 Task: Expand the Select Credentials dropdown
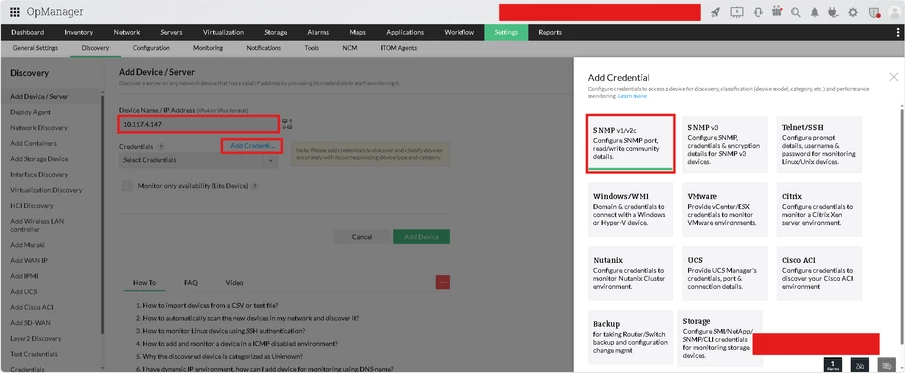[x=198, y=161]
